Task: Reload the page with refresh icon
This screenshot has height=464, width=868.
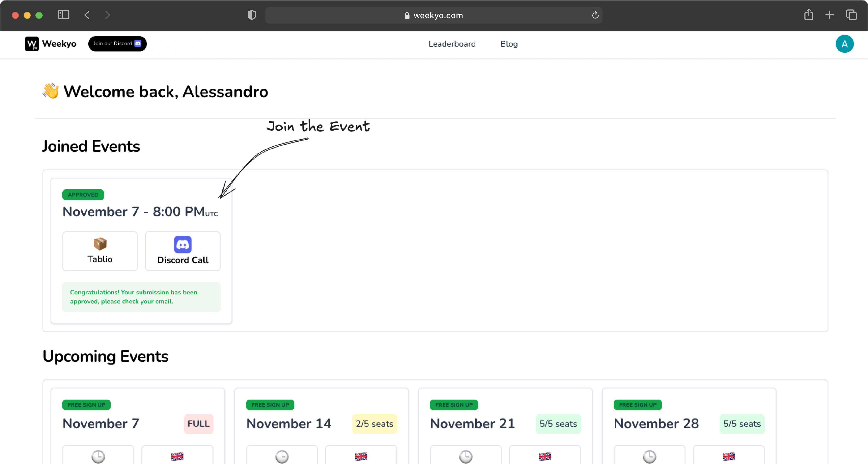Action: [595, 15]
